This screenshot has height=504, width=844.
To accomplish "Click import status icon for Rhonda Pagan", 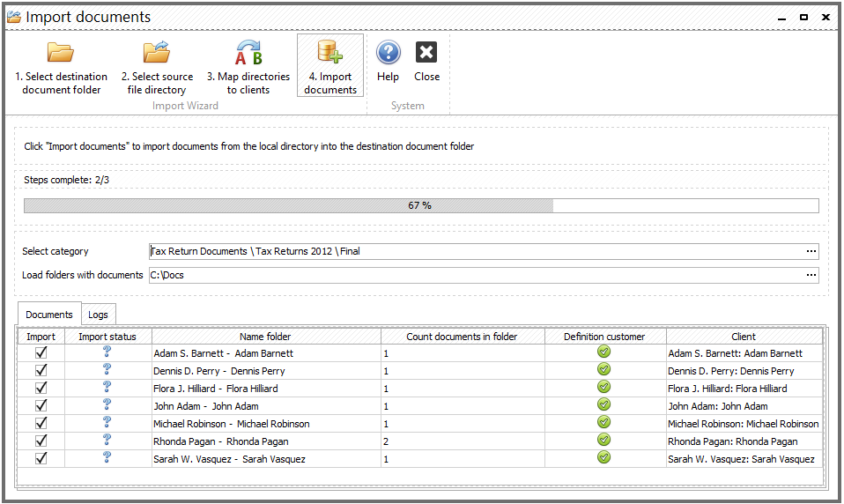I will [x=107, y=440].
